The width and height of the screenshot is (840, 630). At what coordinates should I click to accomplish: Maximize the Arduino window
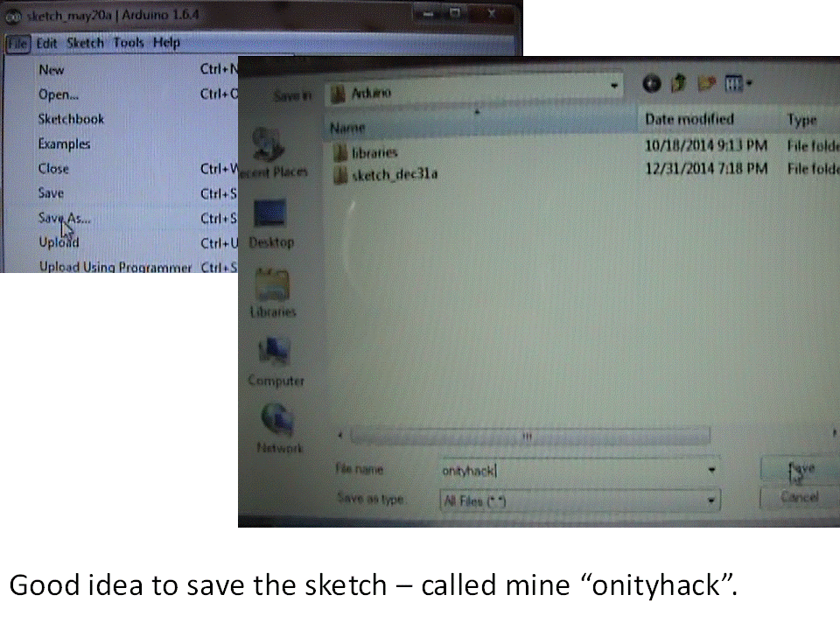click(x=455, y=13)
